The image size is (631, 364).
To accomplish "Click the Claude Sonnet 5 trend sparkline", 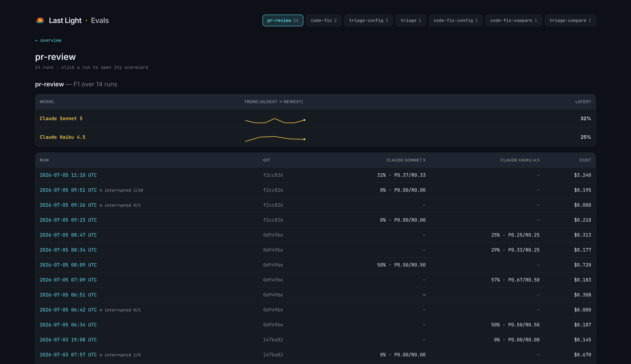I will 275,120.
